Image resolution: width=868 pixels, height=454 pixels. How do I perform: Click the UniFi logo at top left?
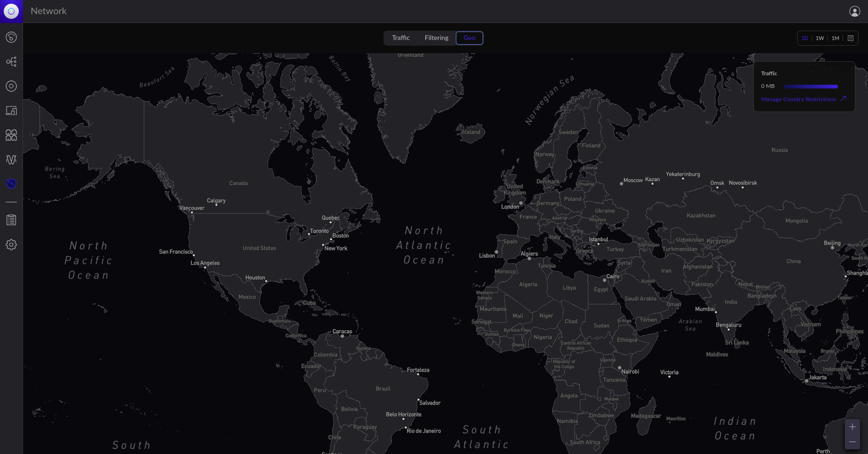[11, 11]
